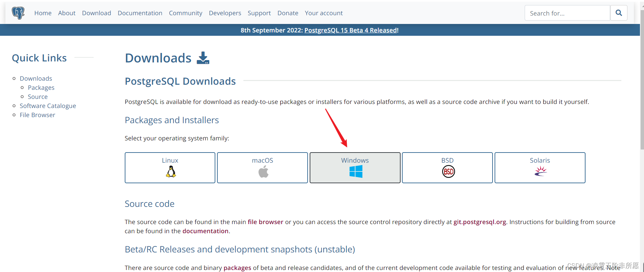644x272 pixels.
Task: Select the Linux text label
Action: click(x=170, y=160)
